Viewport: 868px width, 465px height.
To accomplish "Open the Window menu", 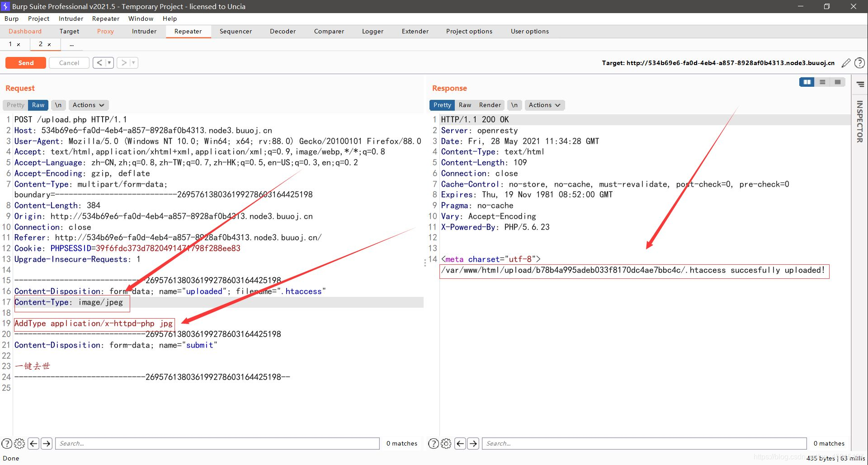I will click(x=141, y=19).
